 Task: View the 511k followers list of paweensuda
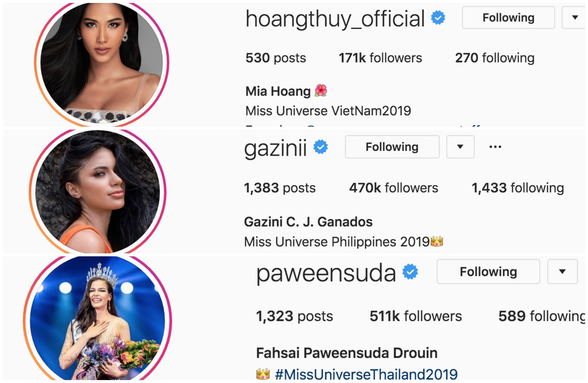416,316
